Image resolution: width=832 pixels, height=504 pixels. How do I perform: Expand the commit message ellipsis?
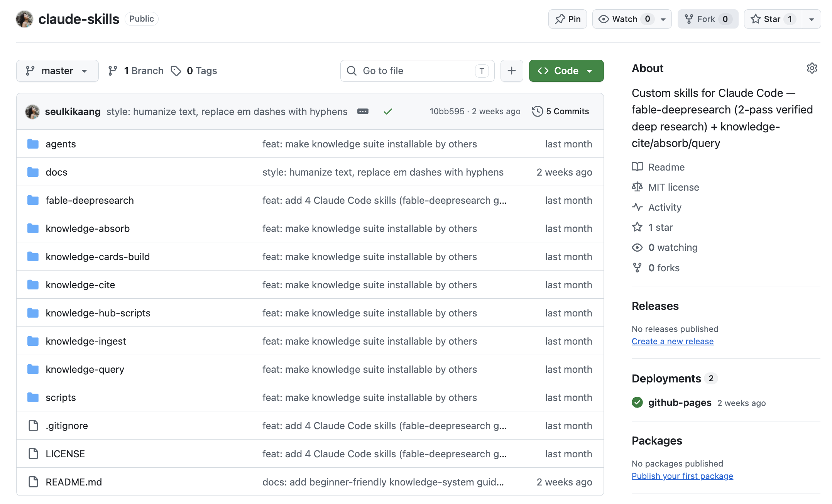[363, 112]
